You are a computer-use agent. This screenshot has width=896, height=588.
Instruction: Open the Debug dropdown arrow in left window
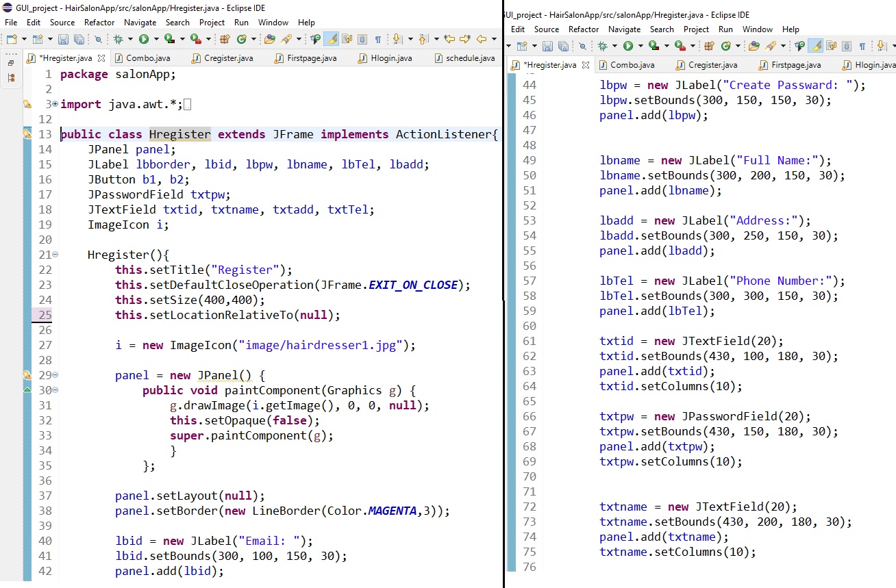coord(130,40)
